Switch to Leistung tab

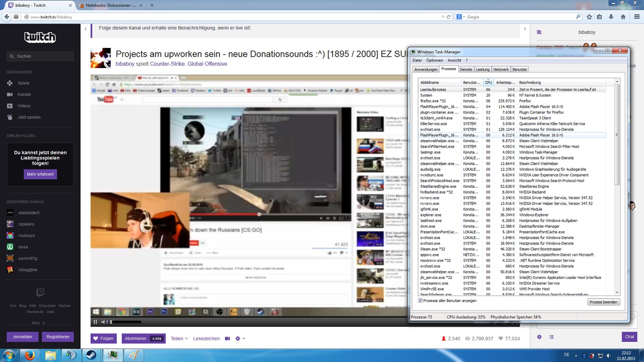(483, 69)
